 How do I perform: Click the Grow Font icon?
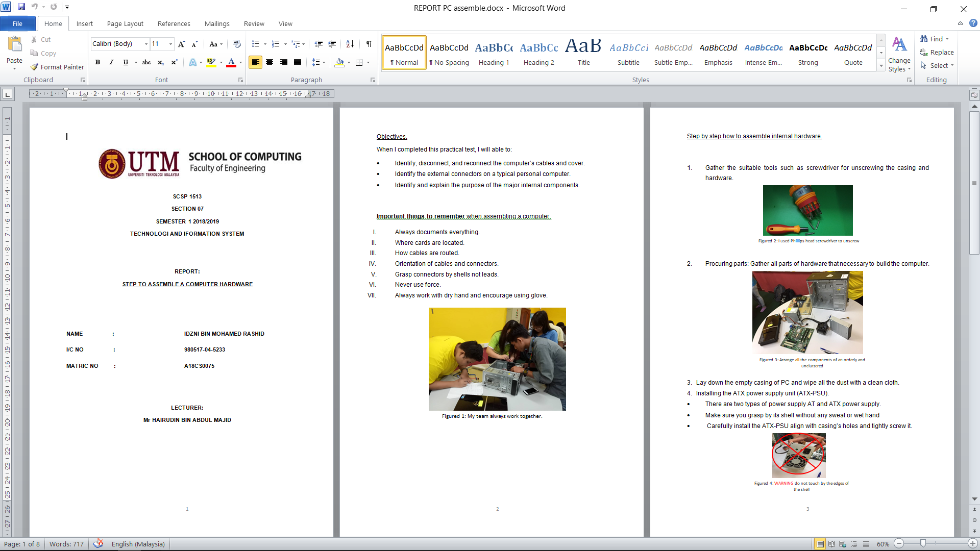(181, 44)
